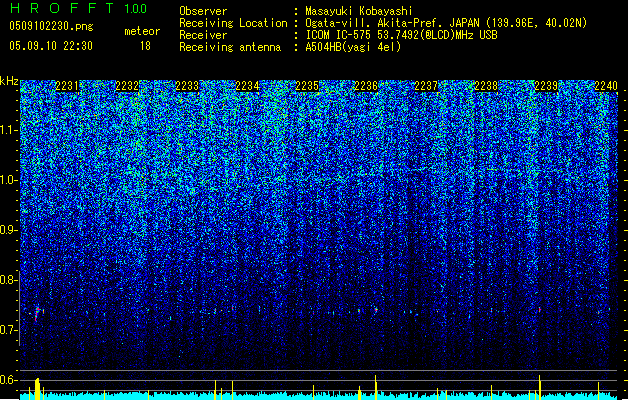Viewport: 629px width, 400px height.
Task: Click observer name Masayuki Kobayashi
Action: click(359, 11)
